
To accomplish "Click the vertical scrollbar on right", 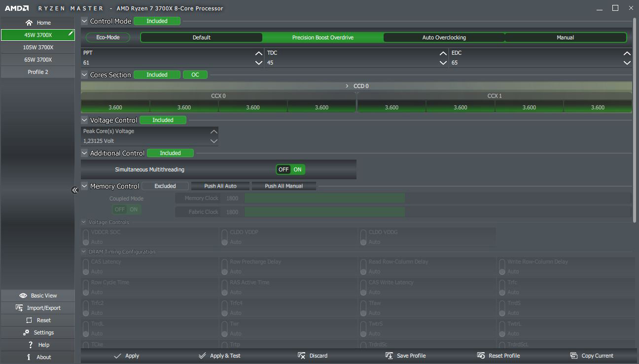I will [x=635, y=120].
